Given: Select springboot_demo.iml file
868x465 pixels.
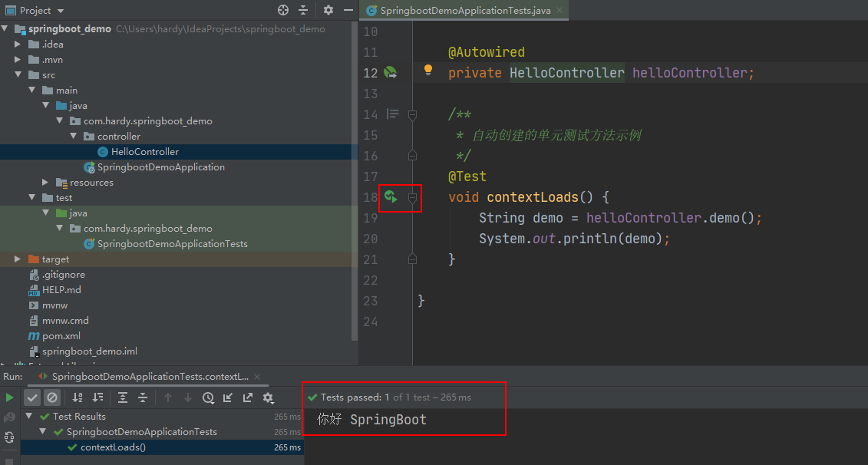Looking at the screenshot, I should 90,351.
